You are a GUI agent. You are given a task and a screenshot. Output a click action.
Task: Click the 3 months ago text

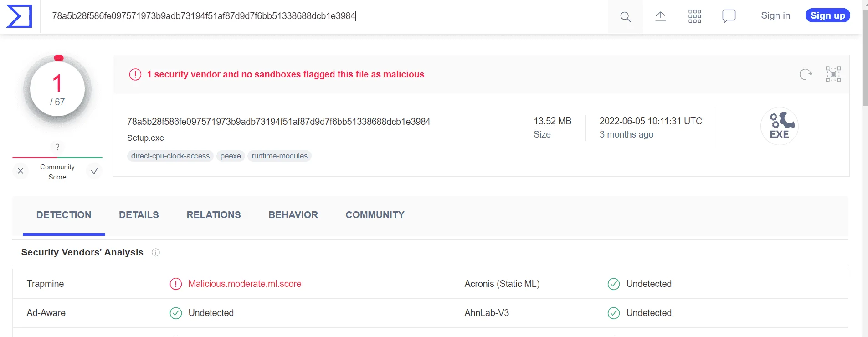(627, 134)
